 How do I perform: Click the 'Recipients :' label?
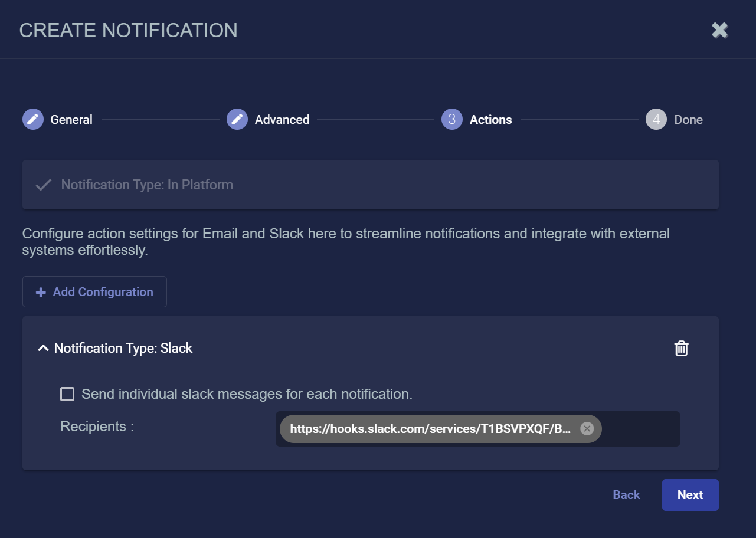click(x=97, y=427)
